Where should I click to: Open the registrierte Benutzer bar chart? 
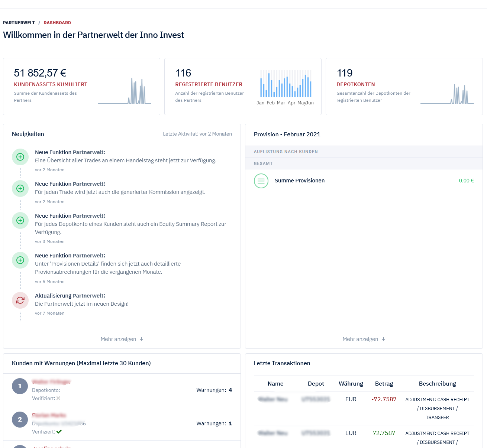click(285, 87)
